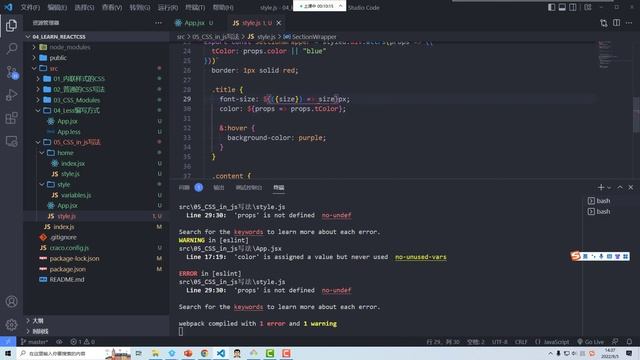This screenshot has height=360, width=640.
Task: Open craco.config.js in the file tree
Action: coord(69,248)
